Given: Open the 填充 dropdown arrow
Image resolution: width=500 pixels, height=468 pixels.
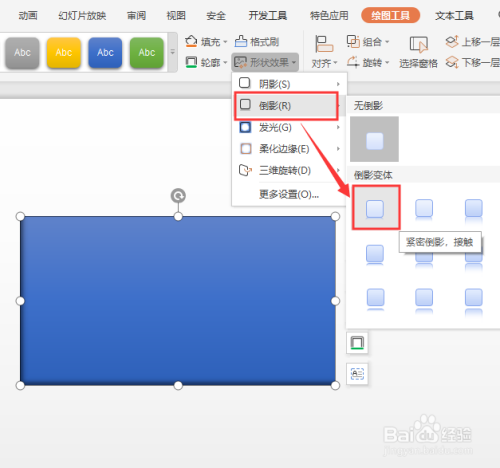Looking at the screenshot, I should click(x=225, y=42).
